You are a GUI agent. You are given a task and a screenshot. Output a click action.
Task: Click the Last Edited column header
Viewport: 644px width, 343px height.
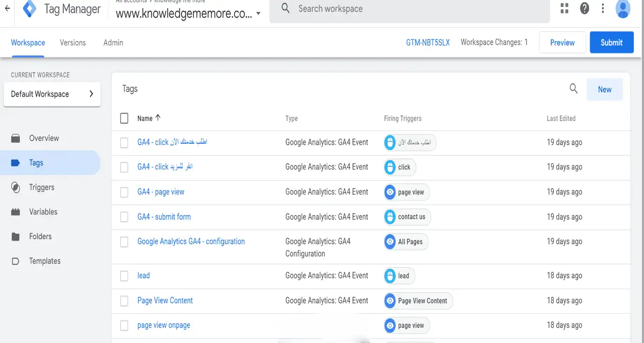(x=561, y=119)
